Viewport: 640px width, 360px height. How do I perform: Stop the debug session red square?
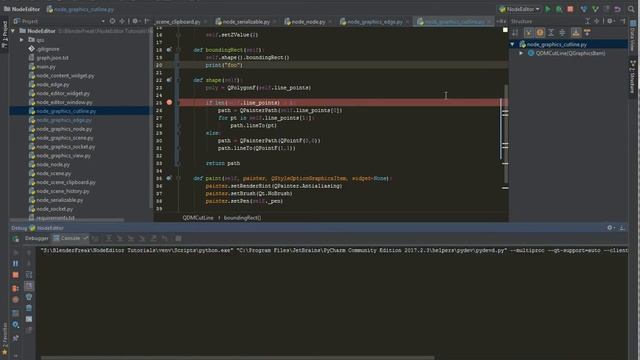click(x=16, y=275)
